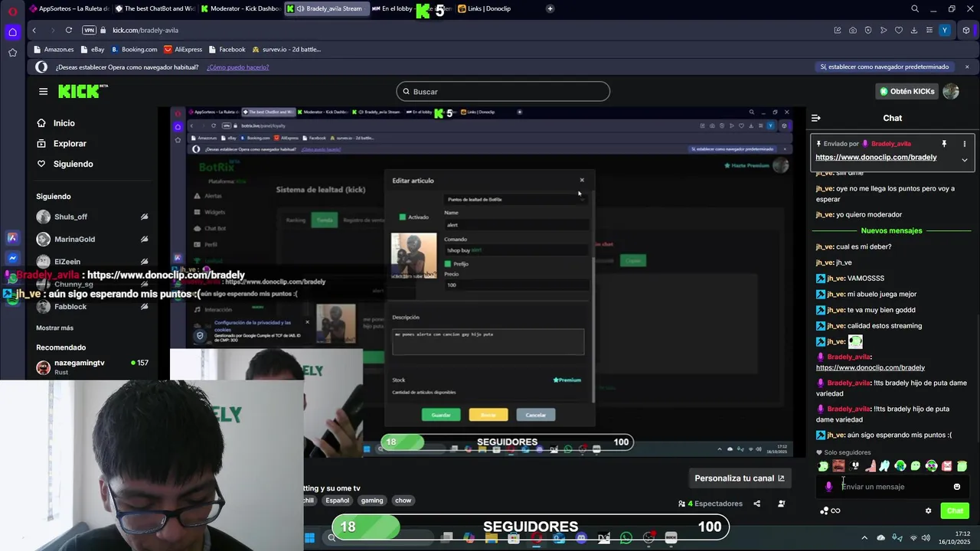Open the survev.io bookmark
Viewport: 980px width, 551px height.
[286, 49]
